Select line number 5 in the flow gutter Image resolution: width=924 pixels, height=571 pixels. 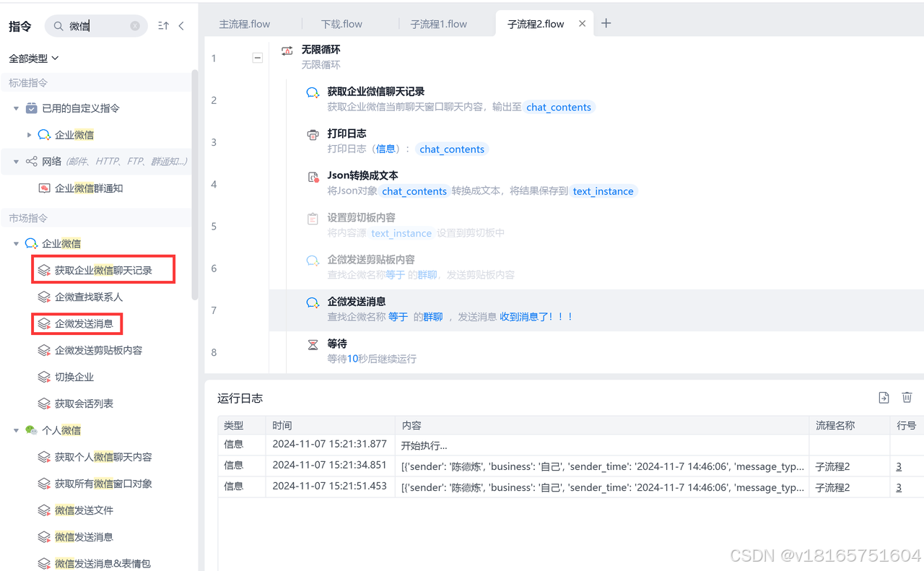pyautogui.click(x=214, y=227)
